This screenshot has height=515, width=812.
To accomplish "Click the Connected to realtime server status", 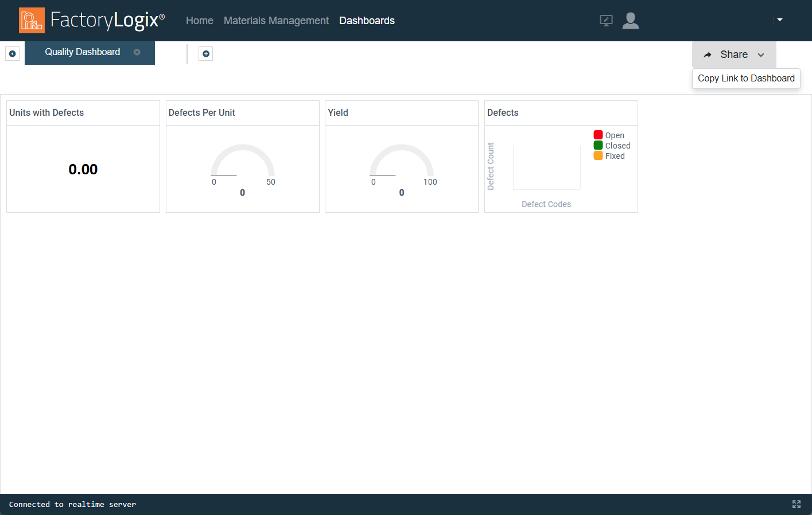I will [x=72, y=504].
